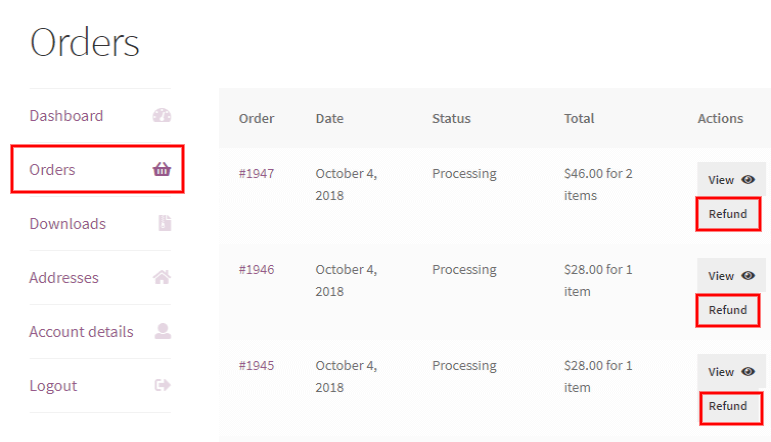Open order #1945 link

256,366
